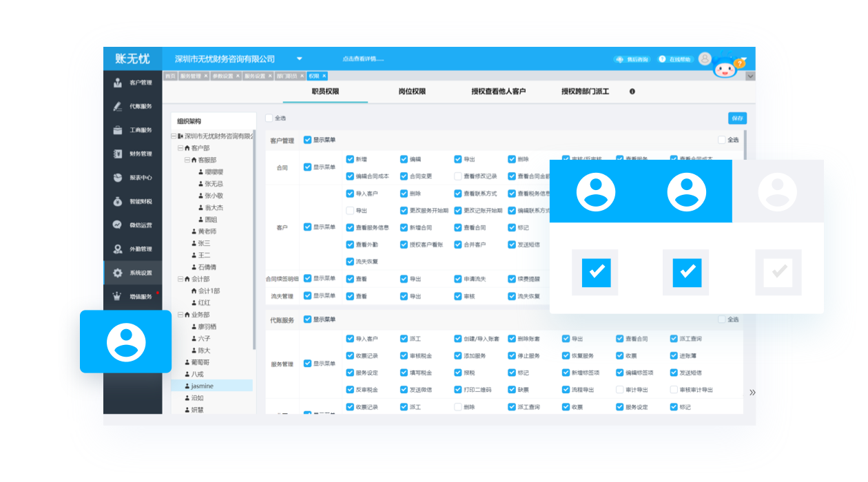Image resolution: width=868 pixels, height=482 pixels.
Task: Select 会计1部 in the tree
Action: (205, 291)
